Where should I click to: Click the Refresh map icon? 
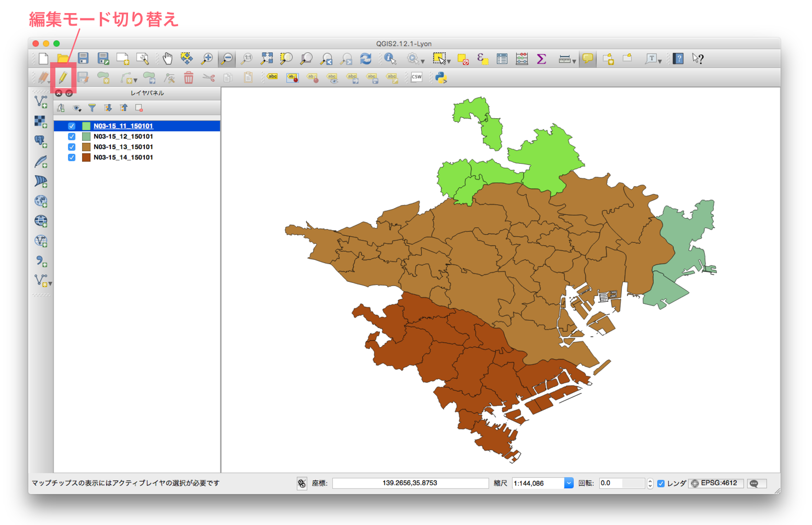(366, 59)
